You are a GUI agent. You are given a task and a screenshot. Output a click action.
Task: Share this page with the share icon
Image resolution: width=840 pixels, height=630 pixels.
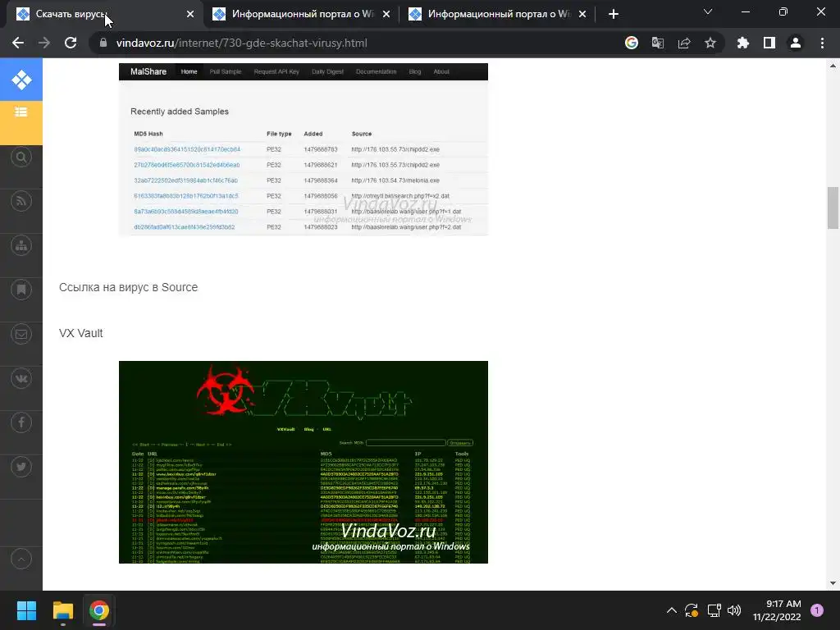(684, 43)
